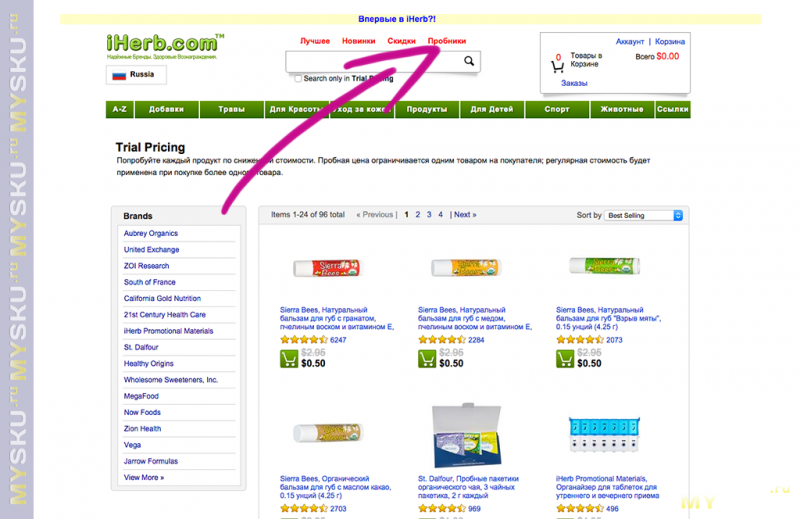The width and height of the screenshot is (800, 519).
Task: Go to results page 4
Action: click(x=440, y=215)
